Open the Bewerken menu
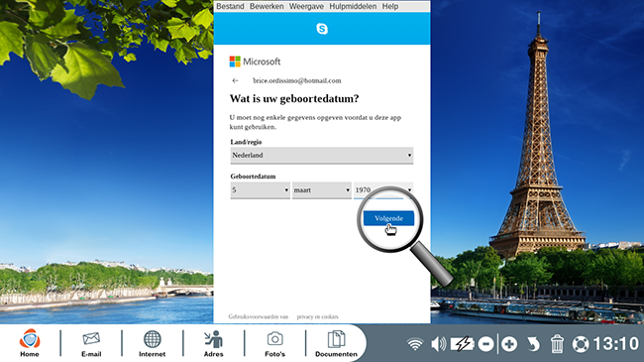The width and height of the screenshot is (644, 362). click(267, 6)
